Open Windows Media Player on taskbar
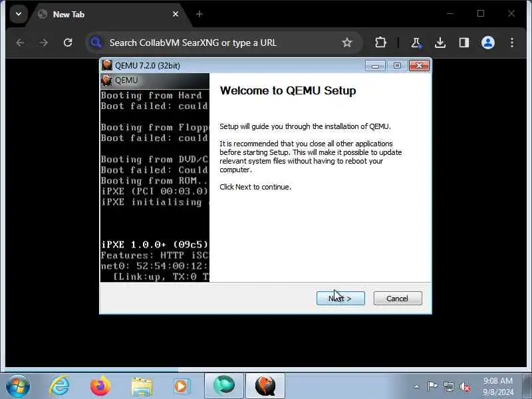This screenshot has width=532, height=399. click(182, 386)
